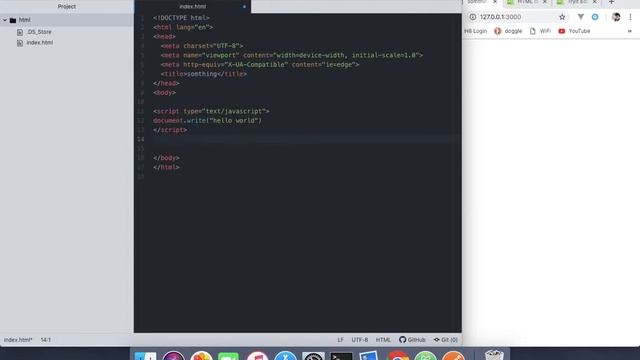Viewport: 640px width, 360px height.
Task: Close the first Chrome tab
Action: [x=495, y=2]
